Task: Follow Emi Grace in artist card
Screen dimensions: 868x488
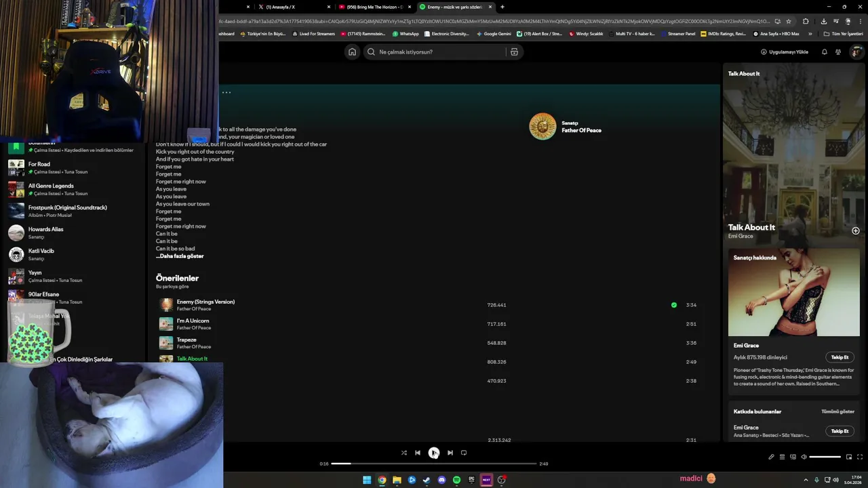Action: [x=840, y=357]
